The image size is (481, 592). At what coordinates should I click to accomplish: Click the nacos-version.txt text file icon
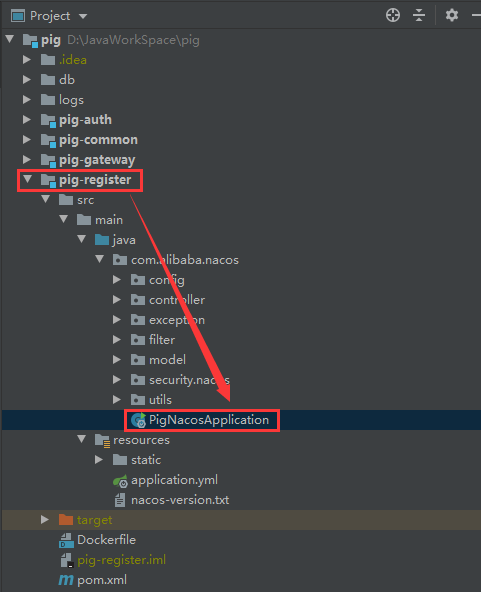pos(120,500)
